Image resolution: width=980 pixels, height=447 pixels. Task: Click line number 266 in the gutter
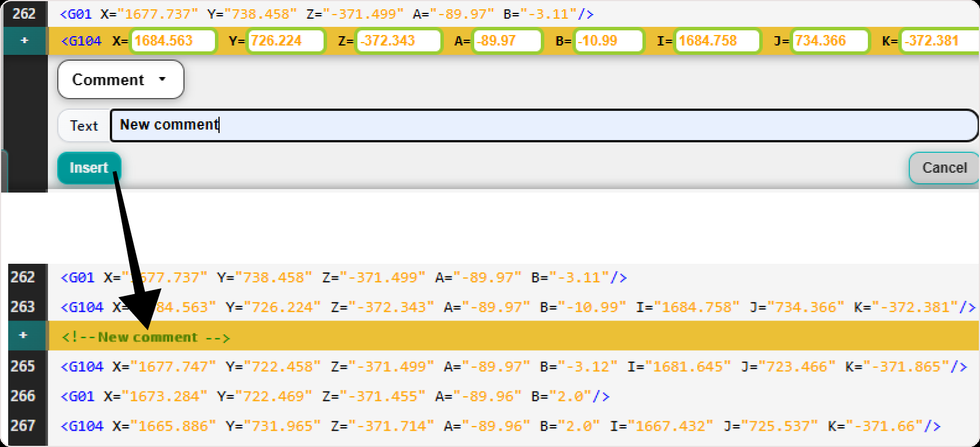coord(23,396)
